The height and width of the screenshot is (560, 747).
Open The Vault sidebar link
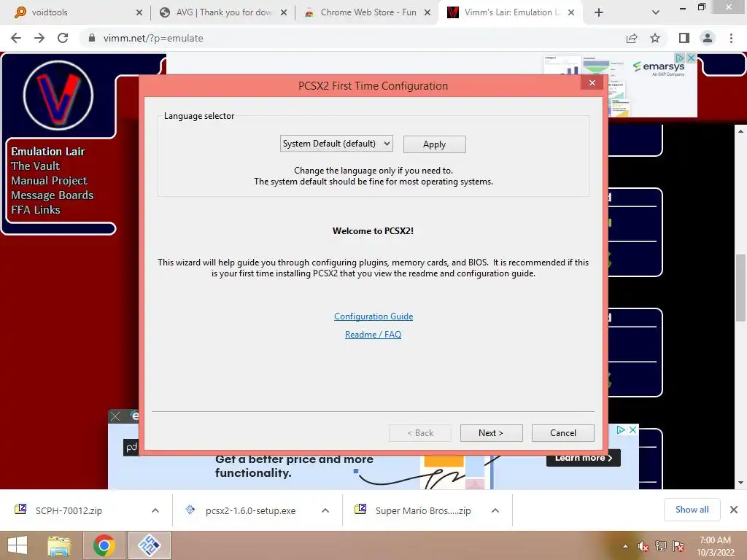coord(36,166)
